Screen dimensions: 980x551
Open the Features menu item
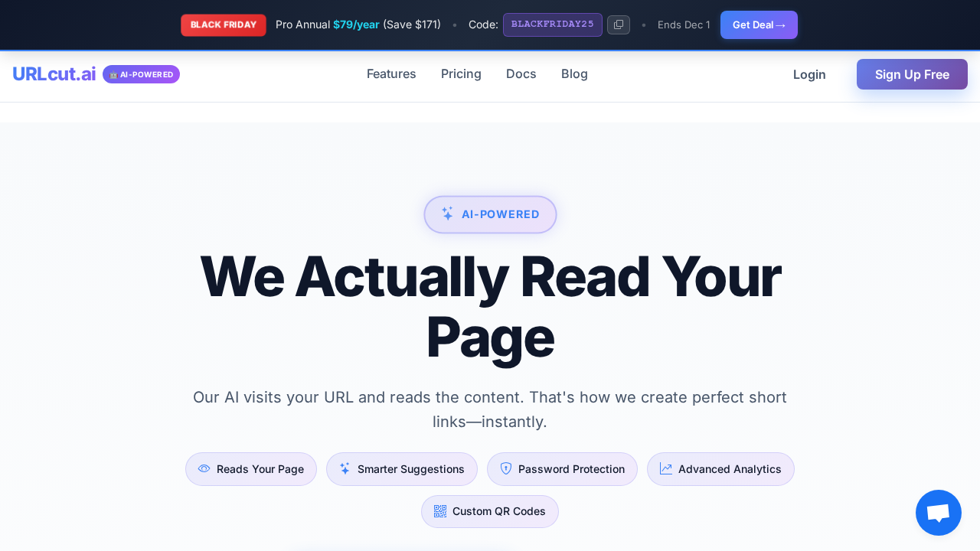tap(391, 74)
